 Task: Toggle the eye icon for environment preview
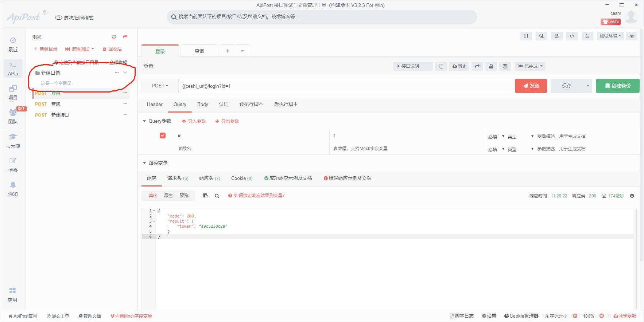632,36
